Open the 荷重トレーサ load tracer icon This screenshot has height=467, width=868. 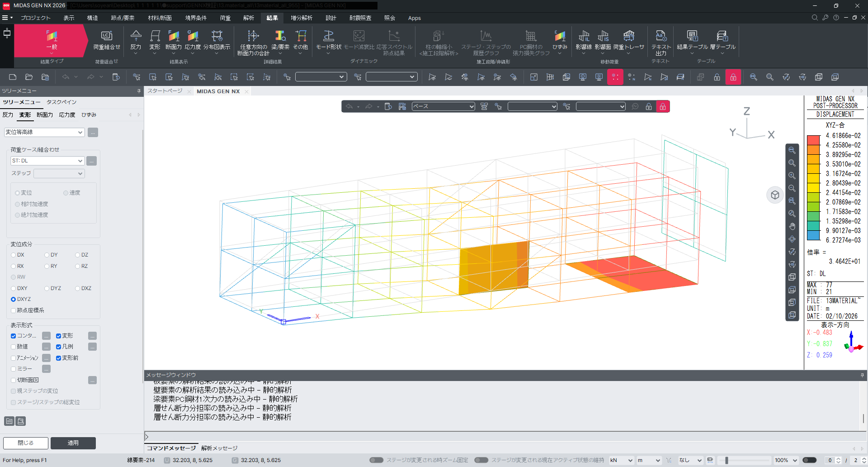pos(629,40)
